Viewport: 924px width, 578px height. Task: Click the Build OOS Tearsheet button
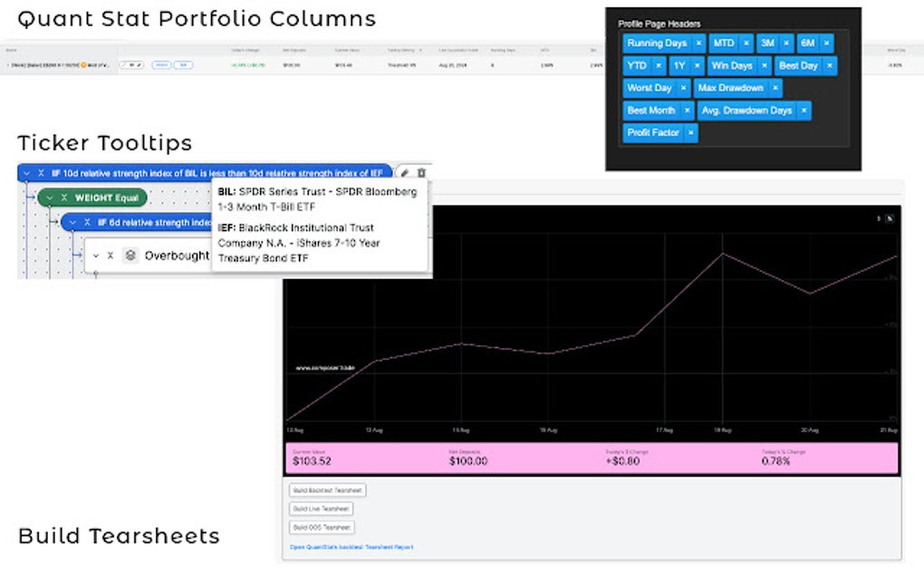[x=322, y=527]
